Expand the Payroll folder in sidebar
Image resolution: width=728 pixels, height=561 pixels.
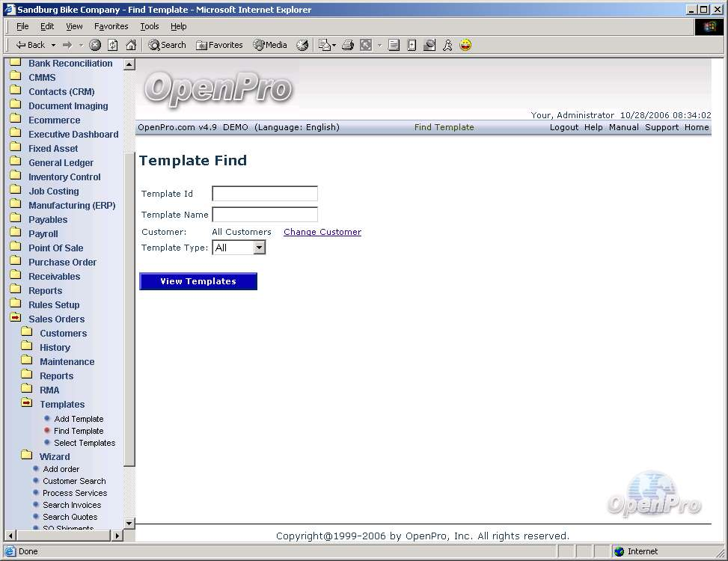[x=43, y=234]
